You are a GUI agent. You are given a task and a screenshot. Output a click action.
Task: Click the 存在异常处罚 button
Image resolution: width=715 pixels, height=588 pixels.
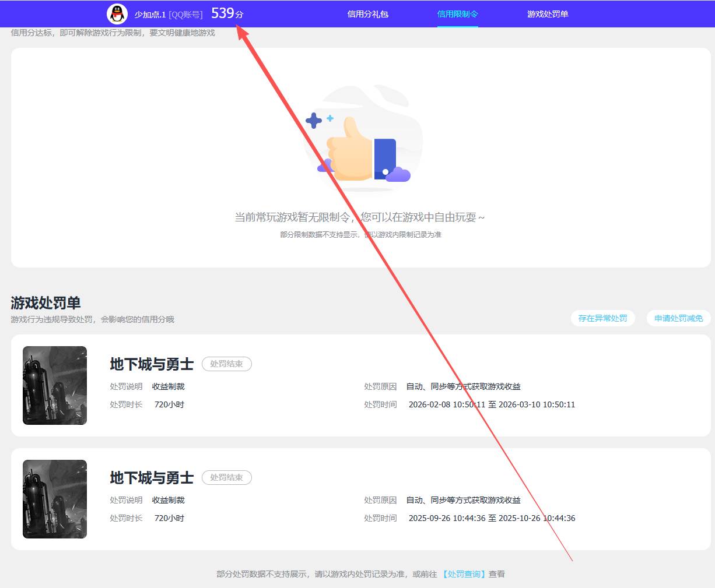coord(602,318)
